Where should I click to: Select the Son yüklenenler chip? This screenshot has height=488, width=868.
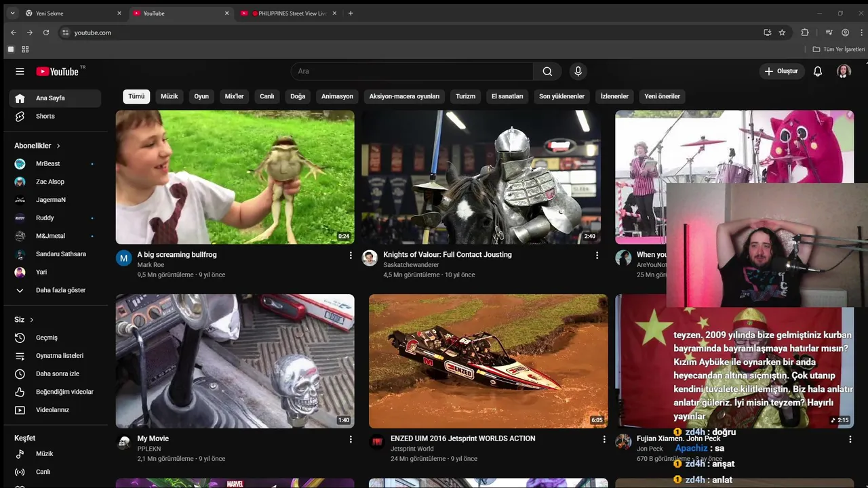coord(561,96)
